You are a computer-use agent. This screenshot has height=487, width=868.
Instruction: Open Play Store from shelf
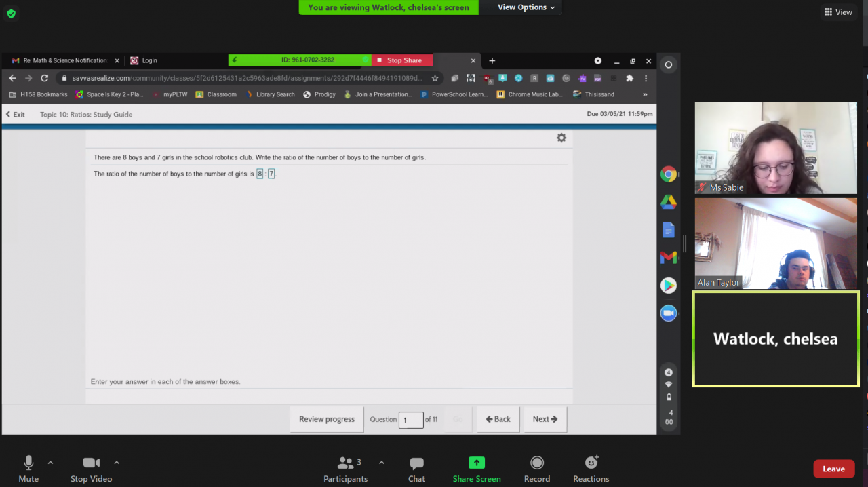pyautogui.click(x=669, y=286)
